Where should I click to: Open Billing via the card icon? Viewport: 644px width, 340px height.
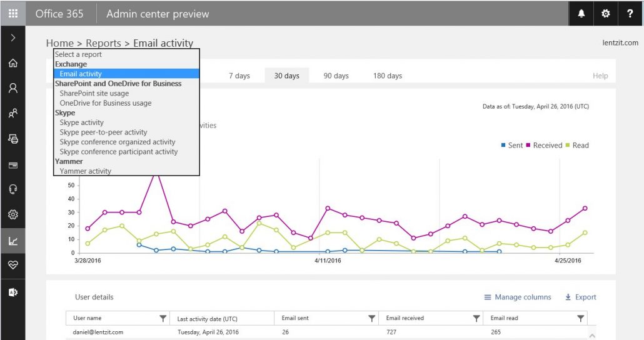click(13, 165)
